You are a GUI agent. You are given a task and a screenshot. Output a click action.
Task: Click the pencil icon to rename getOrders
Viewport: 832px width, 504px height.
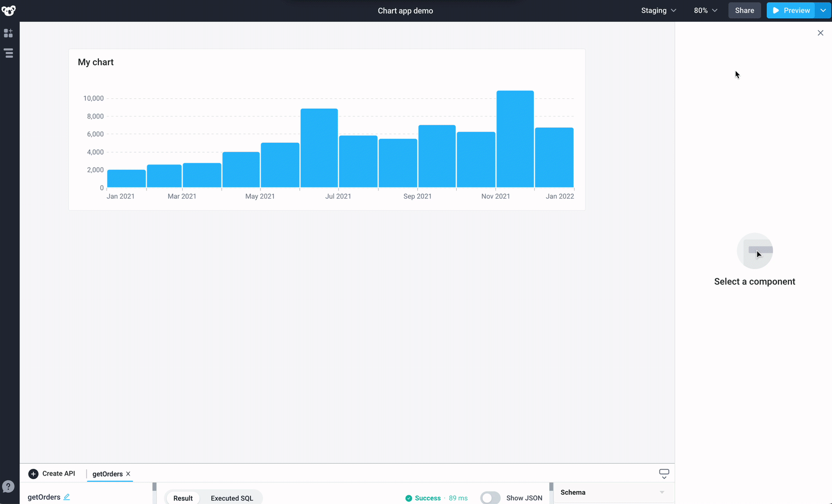[67, 497]
